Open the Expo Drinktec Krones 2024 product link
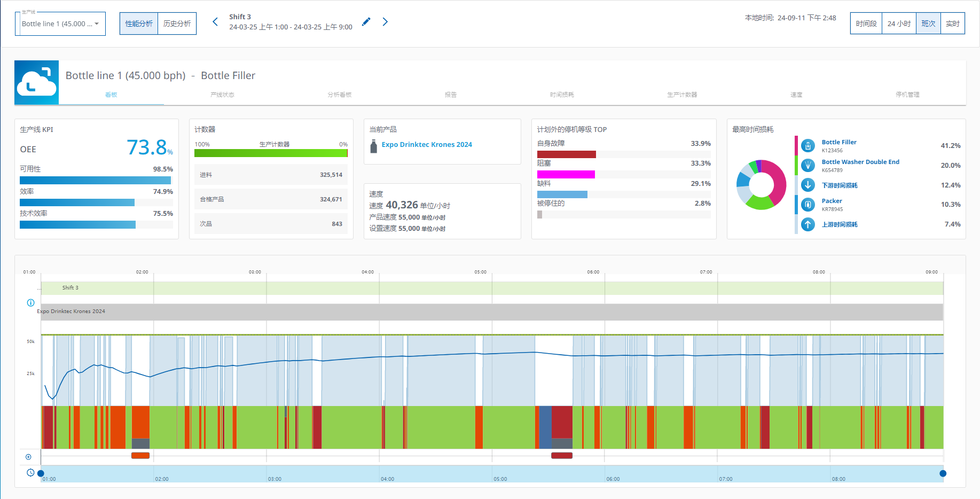Viewport: 980px width, 499px height. pyautogui.click(x=426, y=145)
